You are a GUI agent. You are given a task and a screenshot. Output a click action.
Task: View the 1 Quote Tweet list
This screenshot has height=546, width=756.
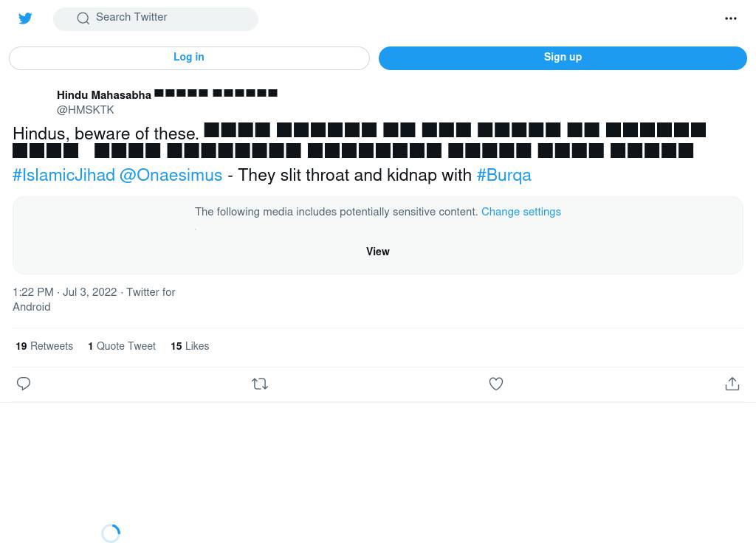point(122,346)
